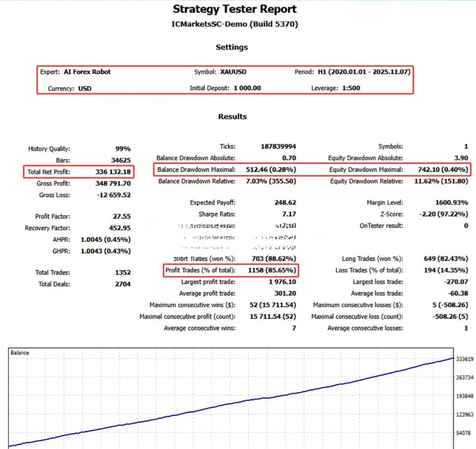The height and width of the screenshot is (449, 476).
Task: Select the Total Trades value 1352
Action: click(x=123, y=272)
